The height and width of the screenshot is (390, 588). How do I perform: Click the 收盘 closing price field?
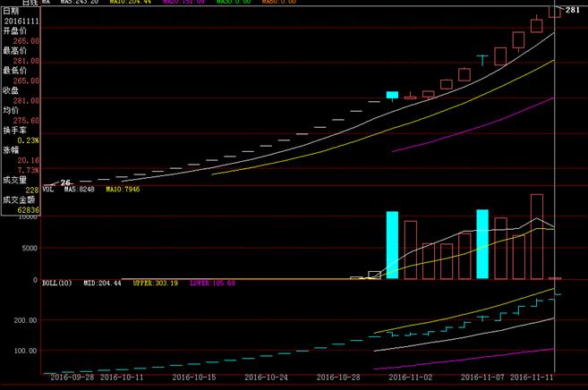11,89
